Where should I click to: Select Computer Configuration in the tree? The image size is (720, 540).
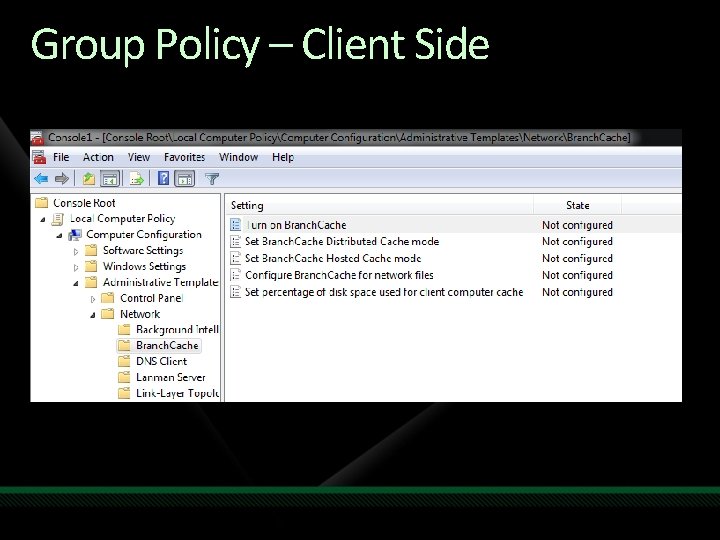(x=144, y=235)
